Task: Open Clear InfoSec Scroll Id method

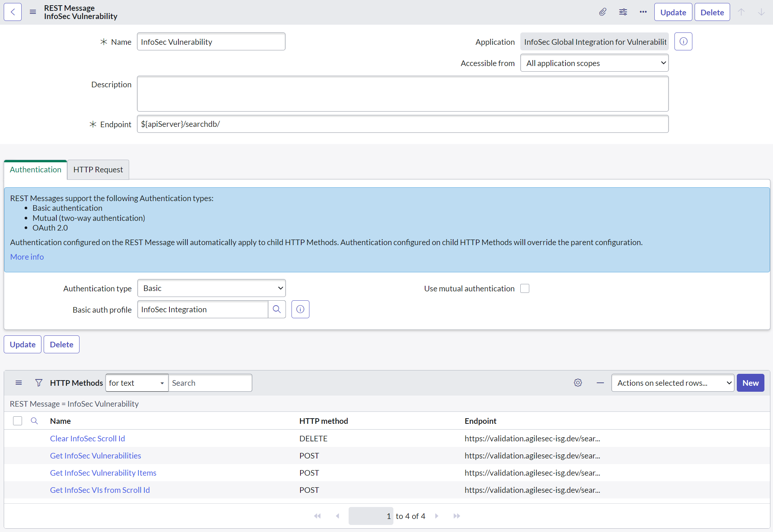Action: pos(88,438)
